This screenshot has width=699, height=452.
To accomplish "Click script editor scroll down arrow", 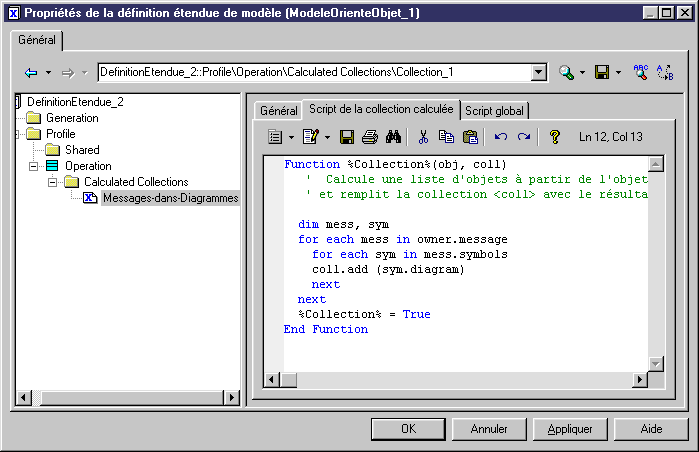I will 656,364.
